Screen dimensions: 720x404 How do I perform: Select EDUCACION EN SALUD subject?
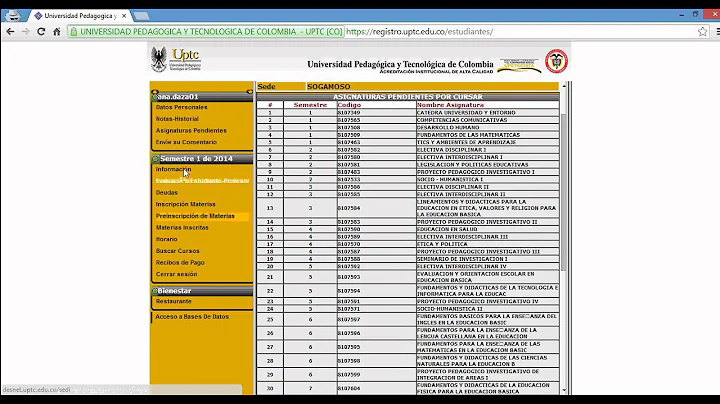[447, 229]
